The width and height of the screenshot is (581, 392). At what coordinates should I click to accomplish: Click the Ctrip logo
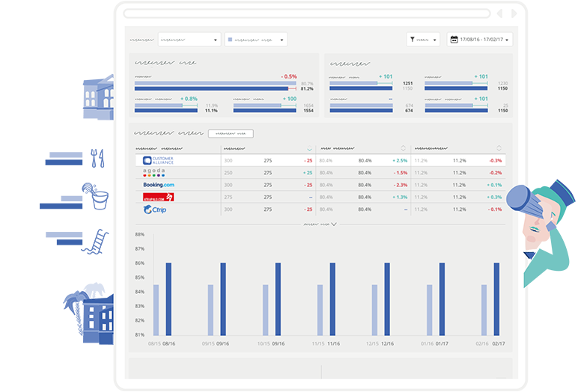pyautogui.click(x=155, y=209)
